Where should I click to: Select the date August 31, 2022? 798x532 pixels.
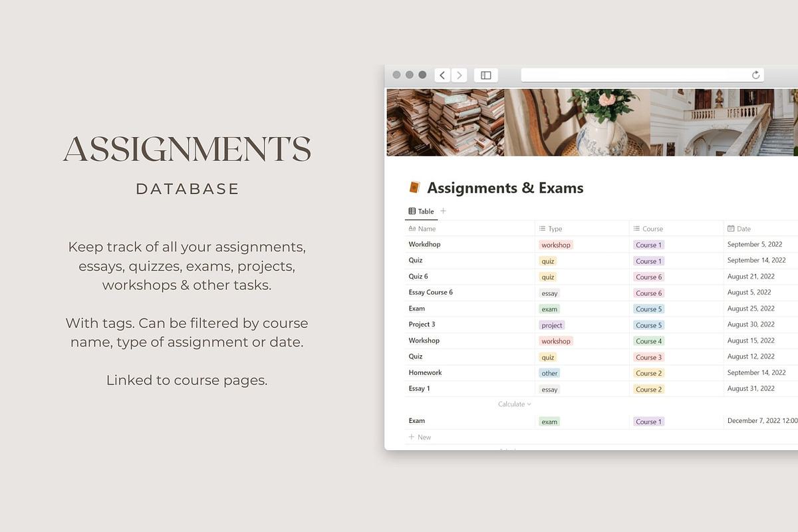point(751,388)
